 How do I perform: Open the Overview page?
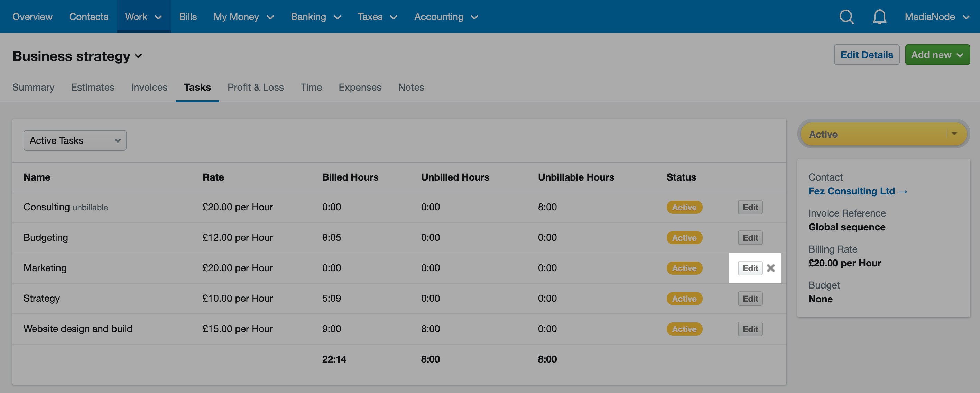pos(33,17)
